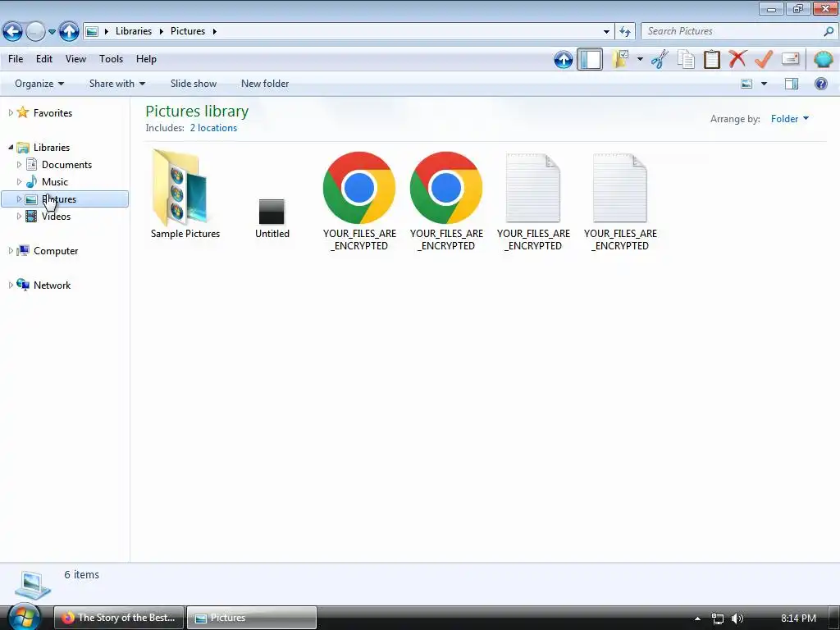The image size is (840, 630).
Task: Open the File menu
Action: [x=16, y=59]
